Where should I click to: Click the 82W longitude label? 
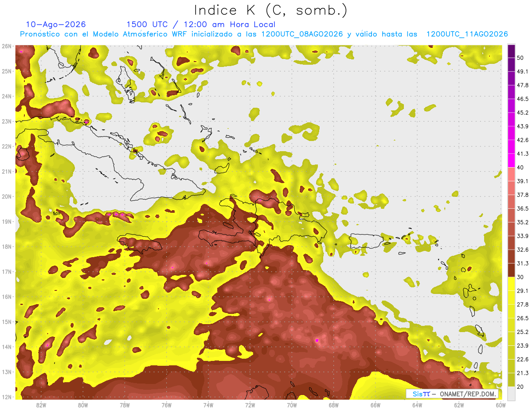pyautogui.click(x=41, y=405)
